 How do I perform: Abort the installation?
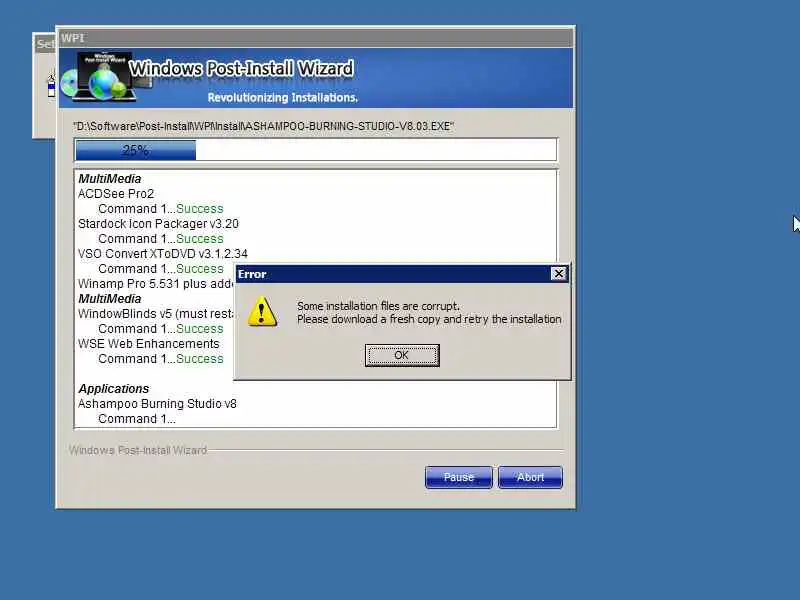tap(530, 477)
